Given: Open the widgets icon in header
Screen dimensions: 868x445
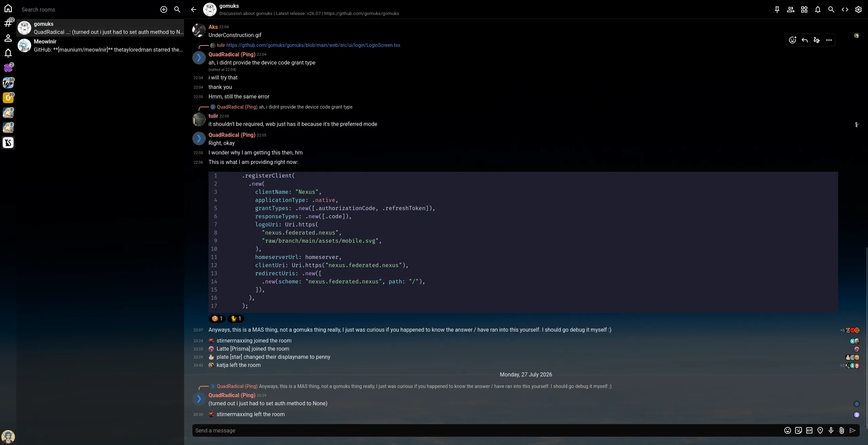Looking at the screenshot, I should pyautogui.click(x=804, y=10).
